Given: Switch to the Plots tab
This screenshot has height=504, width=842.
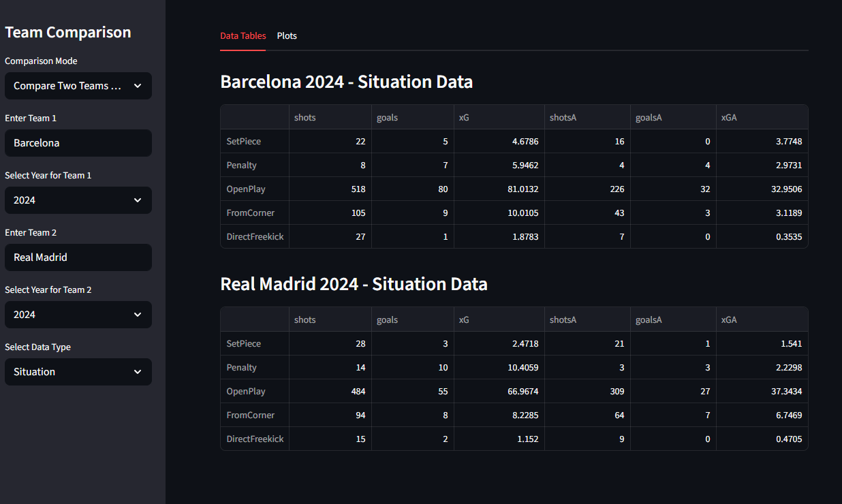Looking at the screenshot, I should point(287,36).
